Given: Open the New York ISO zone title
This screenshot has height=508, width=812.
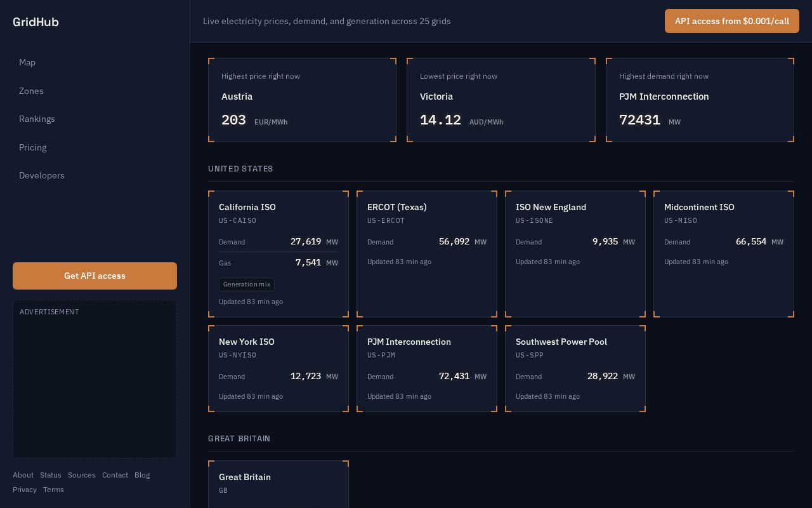Looking at the screenshot, I should point(247,342).
